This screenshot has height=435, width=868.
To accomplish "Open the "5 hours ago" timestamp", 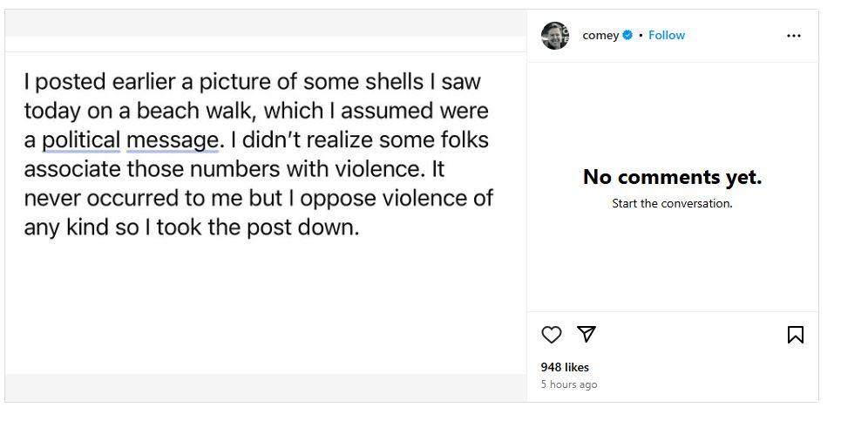I will click(x=569, y=384).
